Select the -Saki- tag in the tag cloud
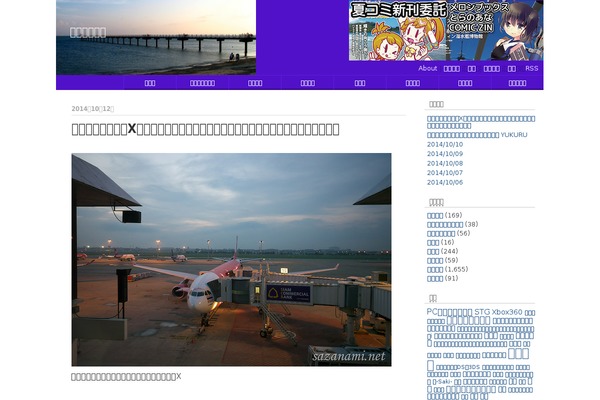 pos(442,382)
